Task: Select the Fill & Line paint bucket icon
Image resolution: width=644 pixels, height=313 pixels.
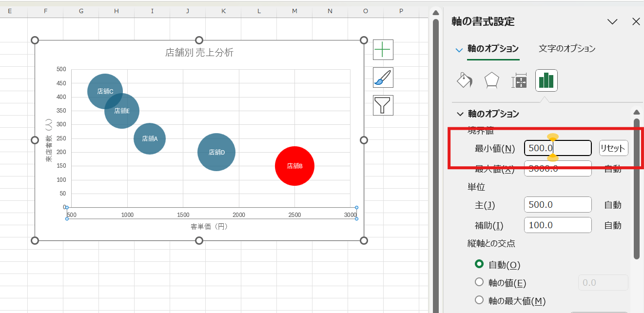Action: click(x=464, y=80)
